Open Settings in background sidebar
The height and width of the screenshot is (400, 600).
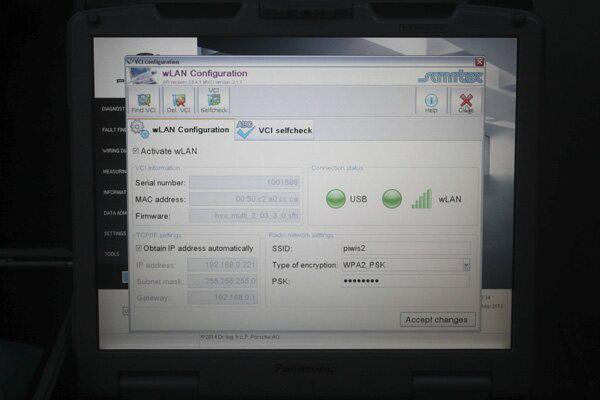(x=115, y=233)
